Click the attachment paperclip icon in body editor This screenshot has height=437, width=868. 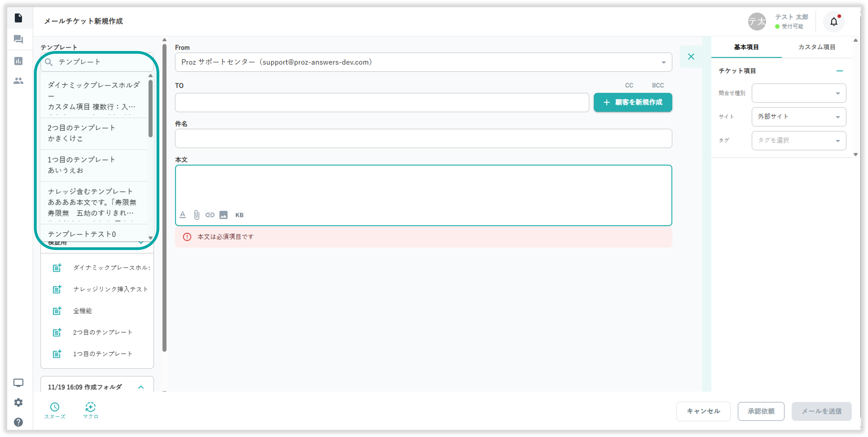pos(197,215)
